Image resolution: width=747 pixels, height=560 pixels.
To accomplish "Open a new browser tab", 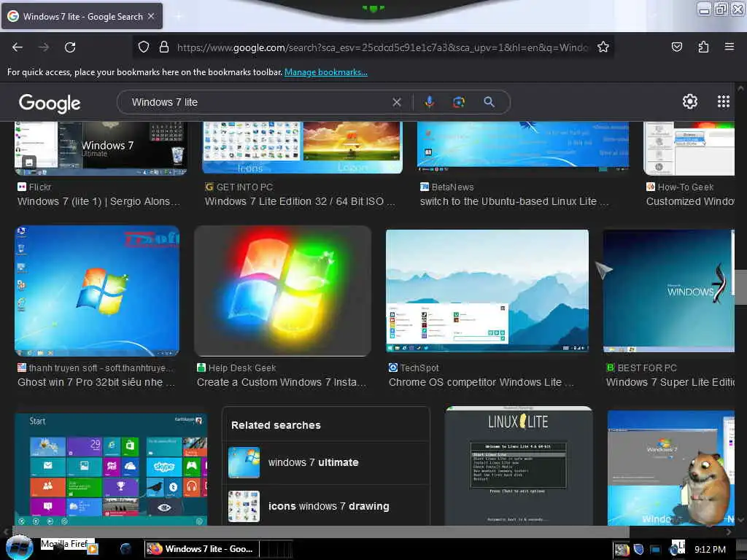I will click(x=178, y=17).
